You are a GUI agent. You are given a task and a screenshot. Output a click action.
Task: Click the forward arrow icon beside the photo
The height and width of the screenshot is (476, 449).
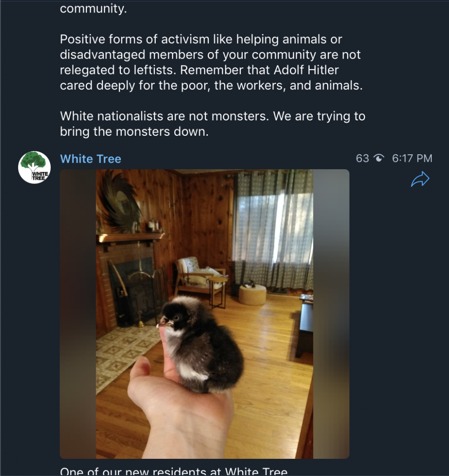coord(420,179)
